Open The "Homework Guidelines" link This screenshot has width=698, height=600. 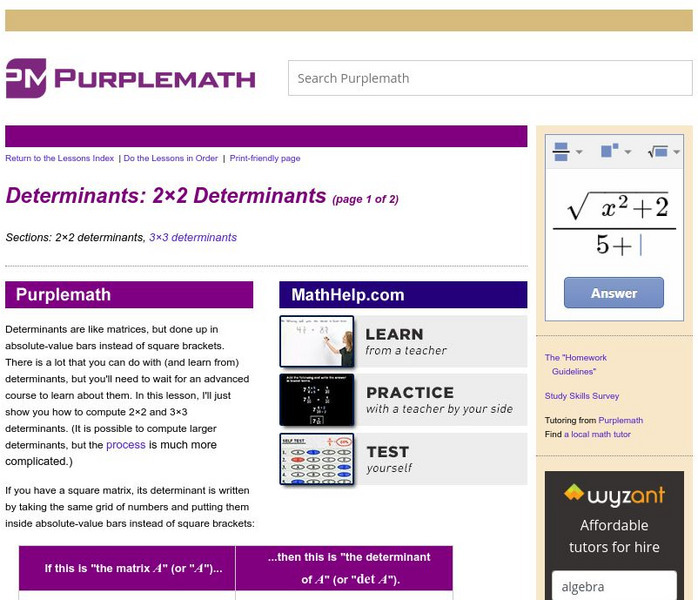(576, 364)
